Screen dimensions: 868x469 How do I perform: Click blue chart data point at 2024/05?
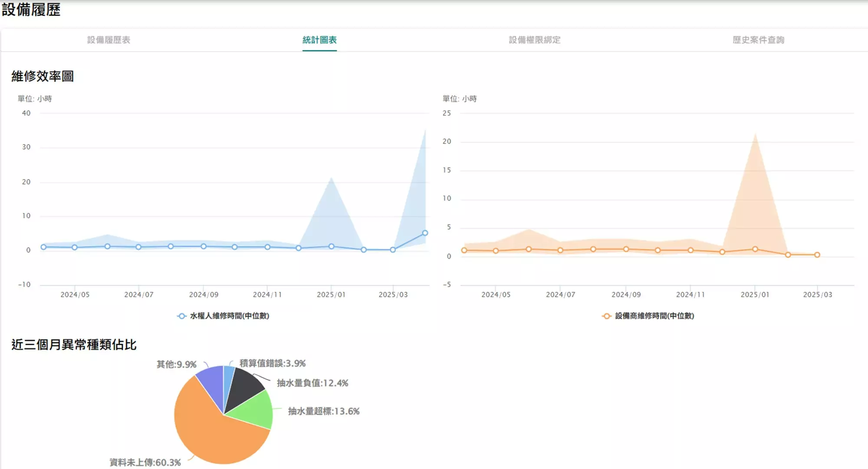[x=75, y=247]
